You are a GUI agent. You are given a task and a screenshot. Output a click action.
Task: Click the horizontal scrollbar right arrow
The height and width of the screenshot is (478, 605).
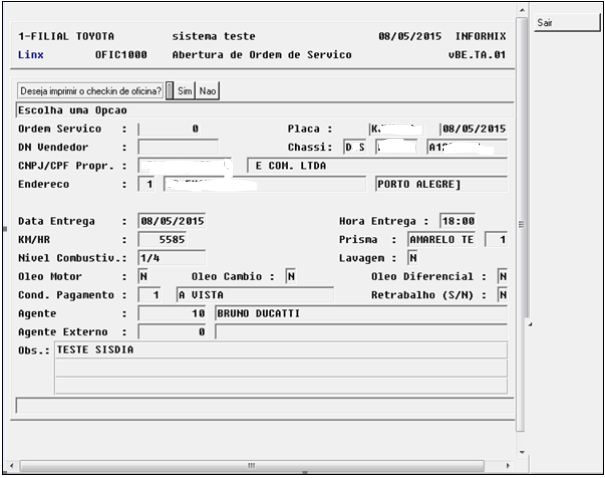[x=508, y=466]
